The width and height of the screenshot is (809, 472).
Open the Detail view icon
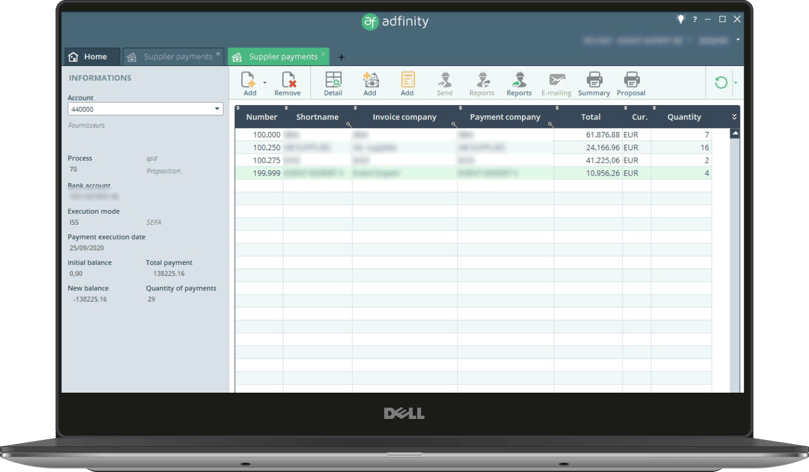point(333,80)
